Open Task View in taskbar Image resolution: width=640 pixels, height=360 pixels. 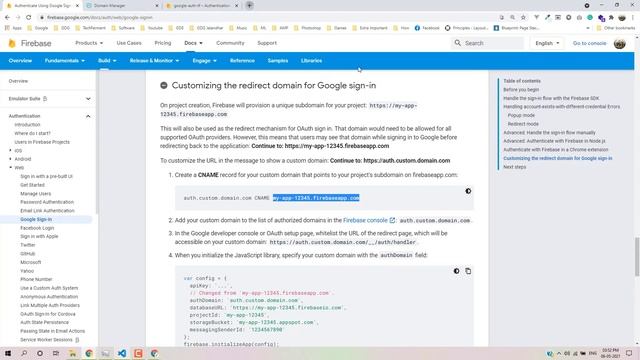[56, 353]
